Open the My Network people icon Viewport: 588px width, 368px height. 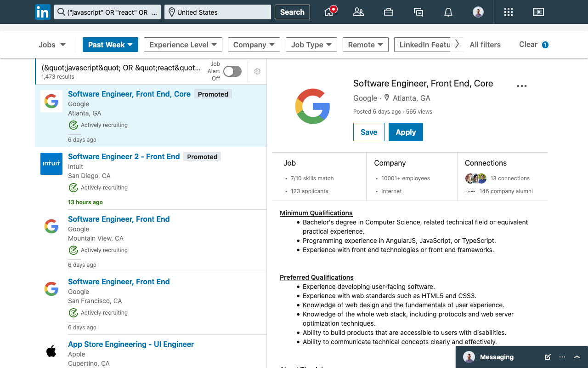point(358,12)
